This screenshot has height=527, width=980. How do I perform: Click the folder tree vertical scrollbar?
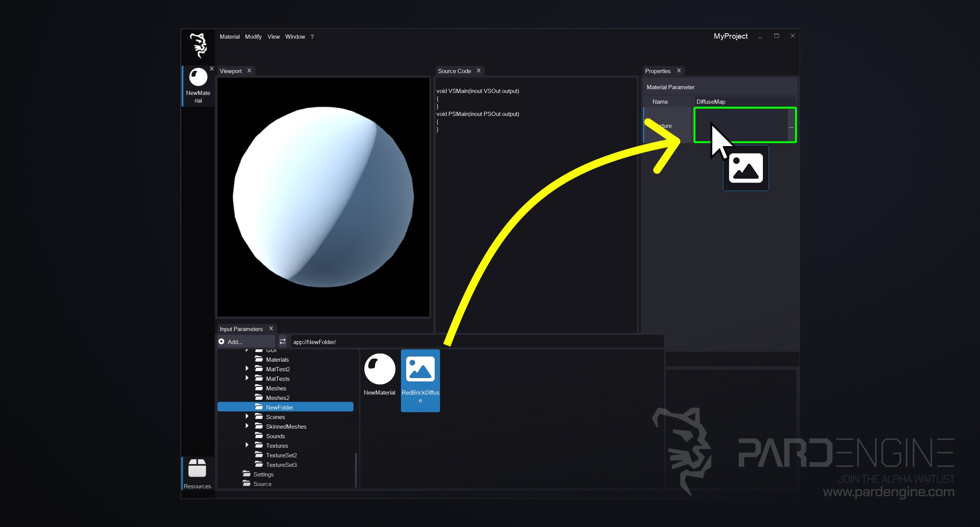tap(356, 470)
